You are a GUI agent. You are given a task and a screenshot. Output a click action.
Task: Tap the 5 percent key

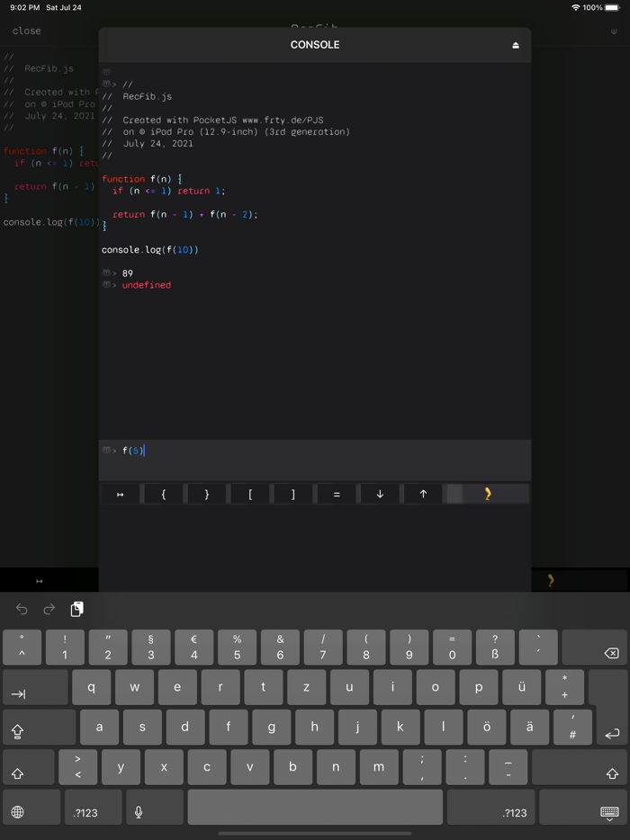point(237,648)
